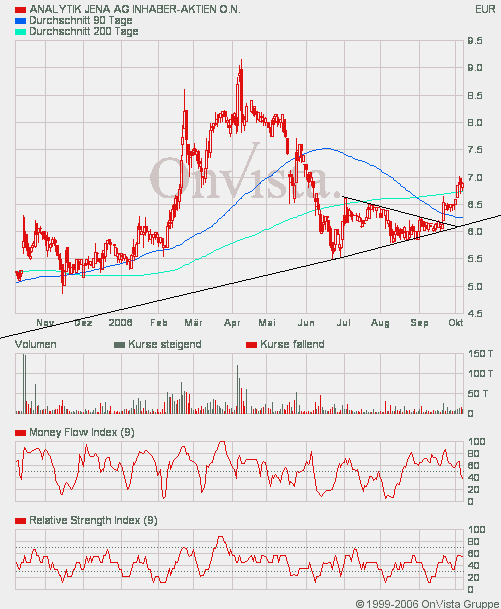Viewport: 501px width, 609px height.
Task: Click the red Relative Strength Index swatch
Action: tap(20, 521)
